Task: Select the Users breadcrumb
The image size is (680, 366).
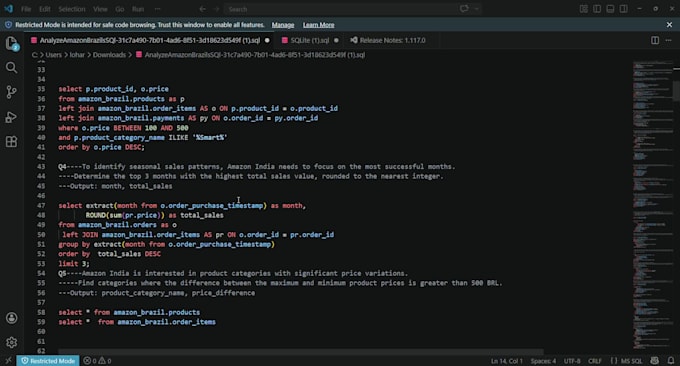Action: click(54, 55)
